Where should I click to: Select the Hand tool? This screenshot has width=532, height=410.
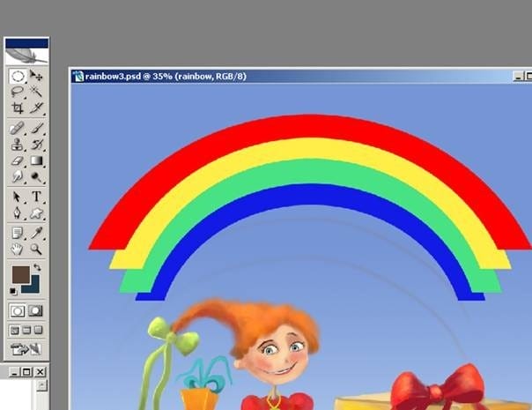[x=18, y=249]
